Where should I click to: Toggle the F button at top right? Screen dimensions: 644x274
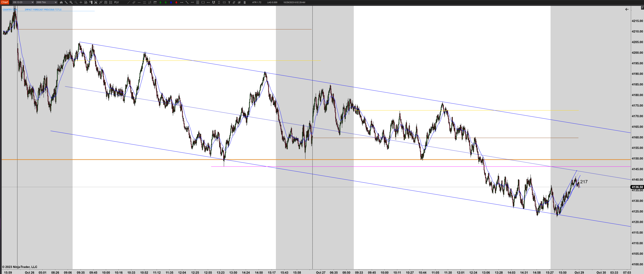[x=642, y=7]
